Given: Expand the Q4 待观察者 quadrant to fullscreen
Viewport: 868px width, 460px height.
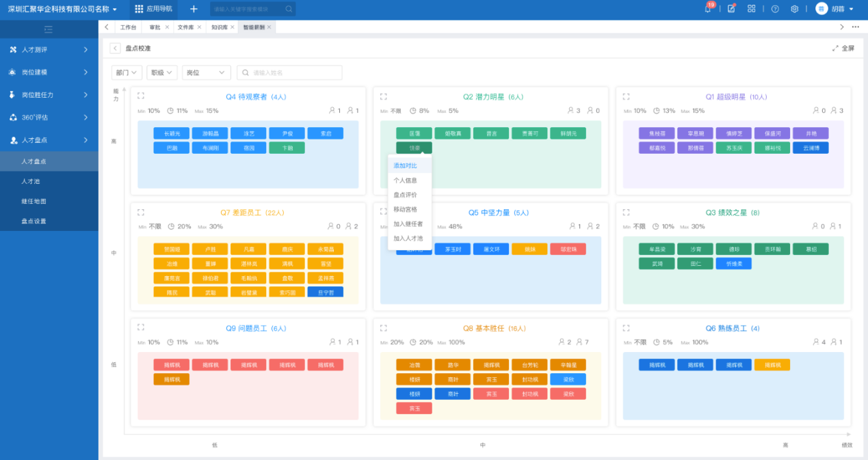Looking at the screenshot, I should pyautogui.click(x=141, y=96).
